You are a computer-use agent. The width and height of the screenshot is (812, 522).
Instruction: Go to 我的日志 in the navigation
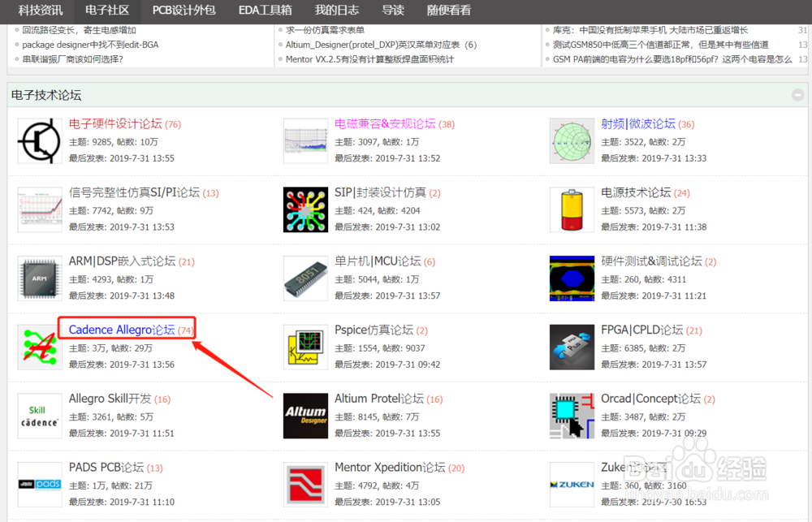(337, 11)
